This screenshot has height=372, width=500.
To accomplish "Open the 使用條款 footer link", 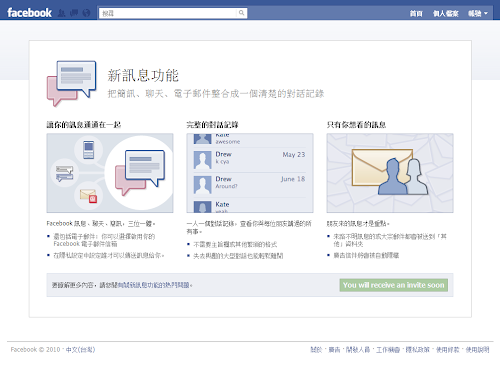I will (x=448, y=350).
